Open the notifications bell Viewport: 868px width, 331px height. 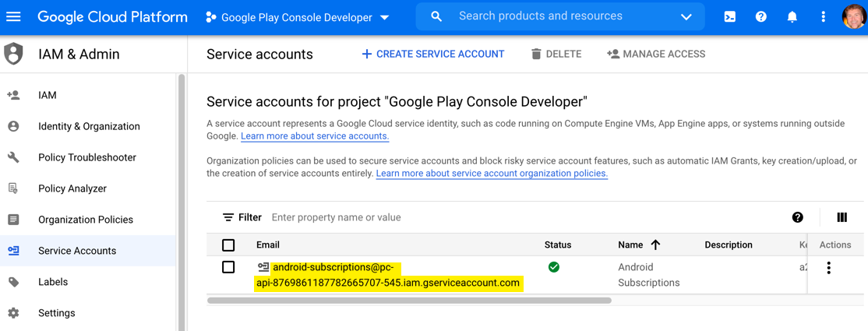[x=792, y=16]
